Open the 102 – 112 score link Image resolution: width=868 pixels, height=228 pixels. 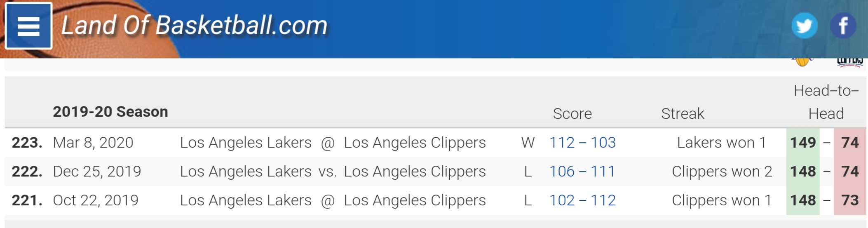(x=582, y=200)
